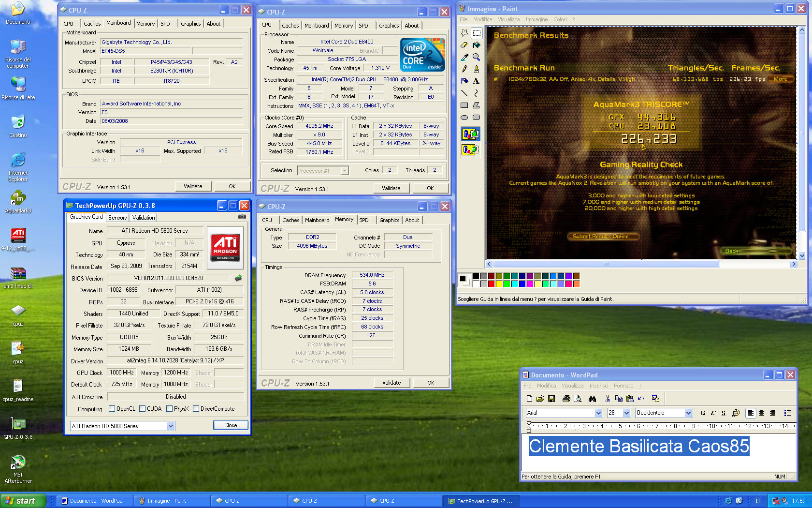Select the Polygon tool in Paint
The width and height of the screenshot is (812, 508).
[477, 105]
